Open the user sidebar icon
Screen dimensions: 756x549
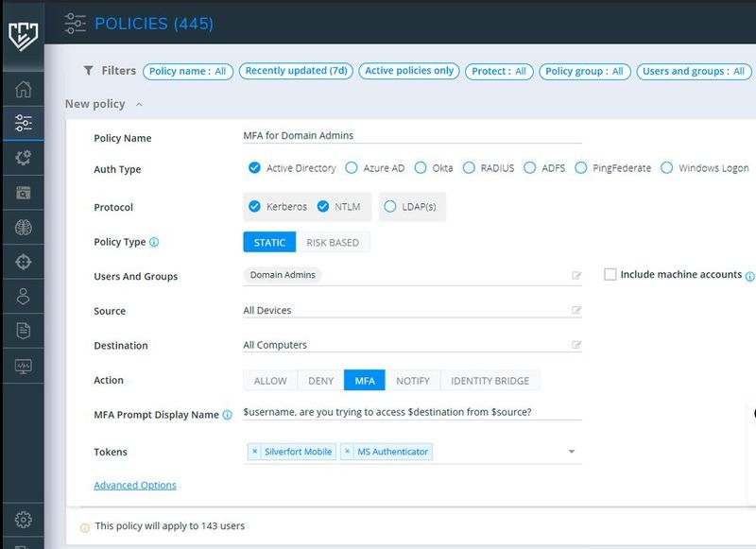(x=23, y=297)
